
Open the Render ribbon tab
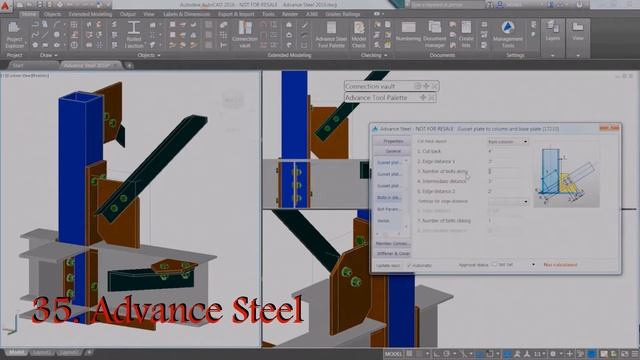tap(290, 14)
